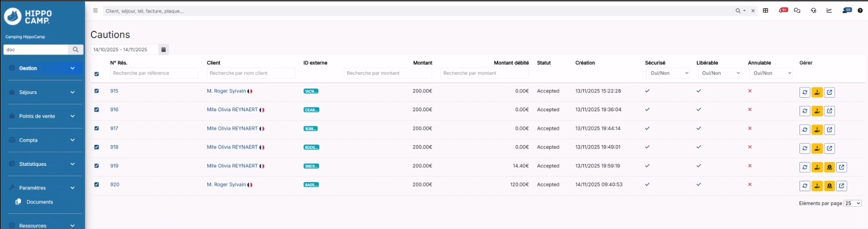The width and height of the screenshot is (868, 229).
Task: Open the statistics chart icon in top bar
Action: 829,10
